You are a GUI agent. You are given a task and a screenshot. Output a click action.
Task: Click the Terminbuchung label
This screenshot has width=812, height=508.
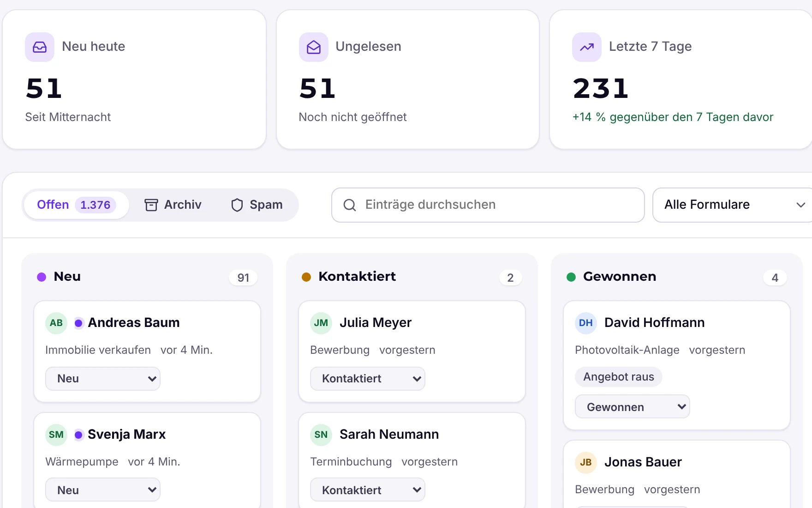coord(351,462)
